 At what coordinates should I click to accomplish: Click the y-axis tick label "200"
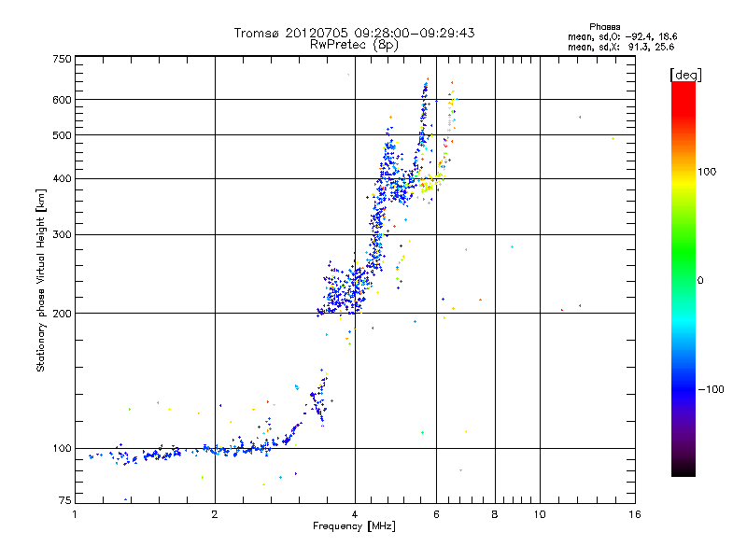coord(63,314)
